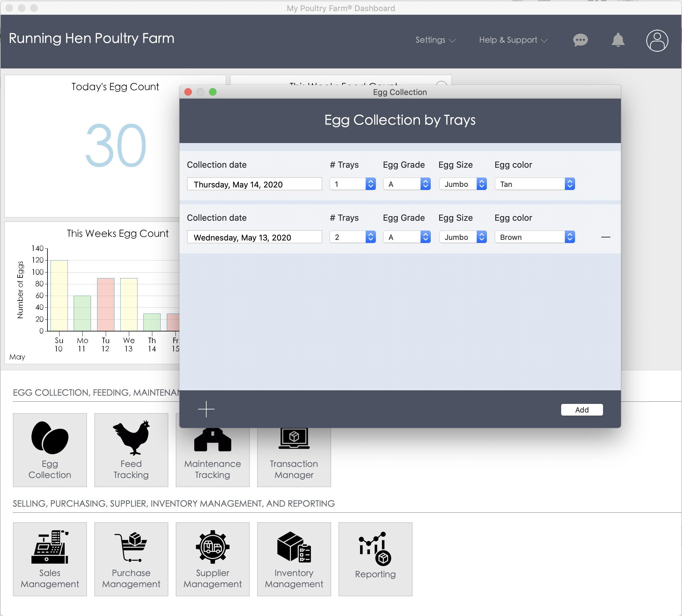Open the chat messages bubble icon
The image size is (682, 616).
581,40
